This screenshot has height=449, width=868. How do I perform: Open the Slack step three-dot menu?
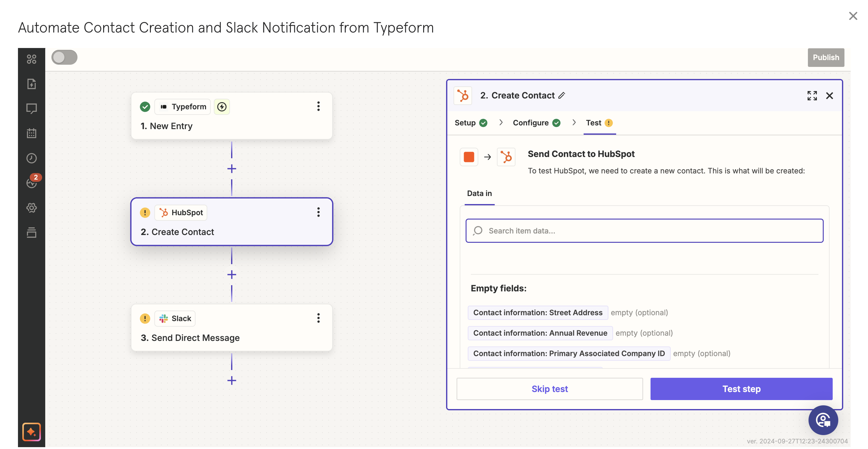[318, 318]
